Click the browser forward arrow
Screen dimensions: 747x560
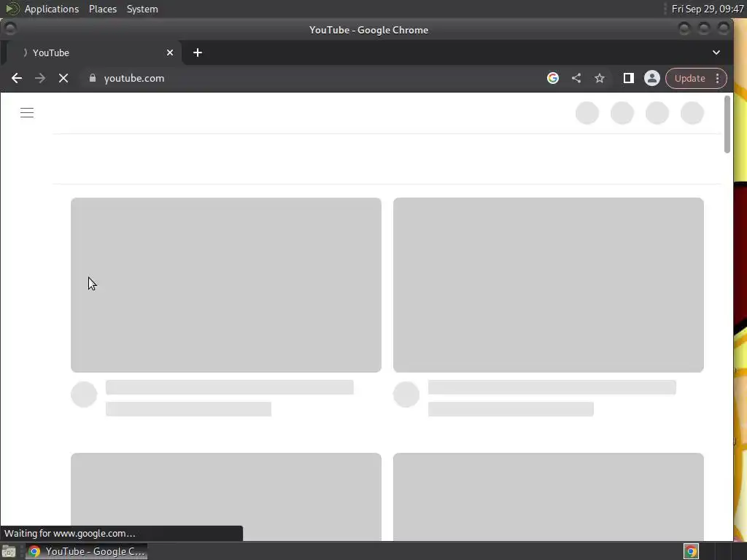[40, 78]
